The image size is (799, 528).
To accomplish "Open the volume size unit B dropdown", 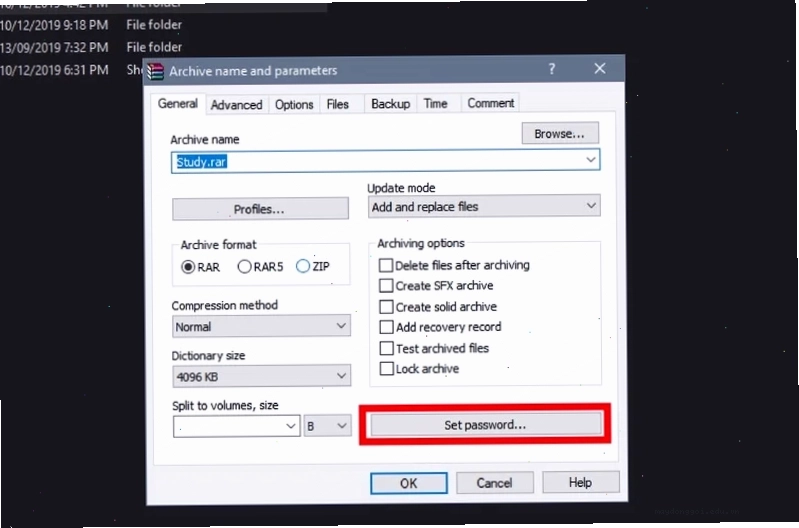I will [x=327, y=426].
